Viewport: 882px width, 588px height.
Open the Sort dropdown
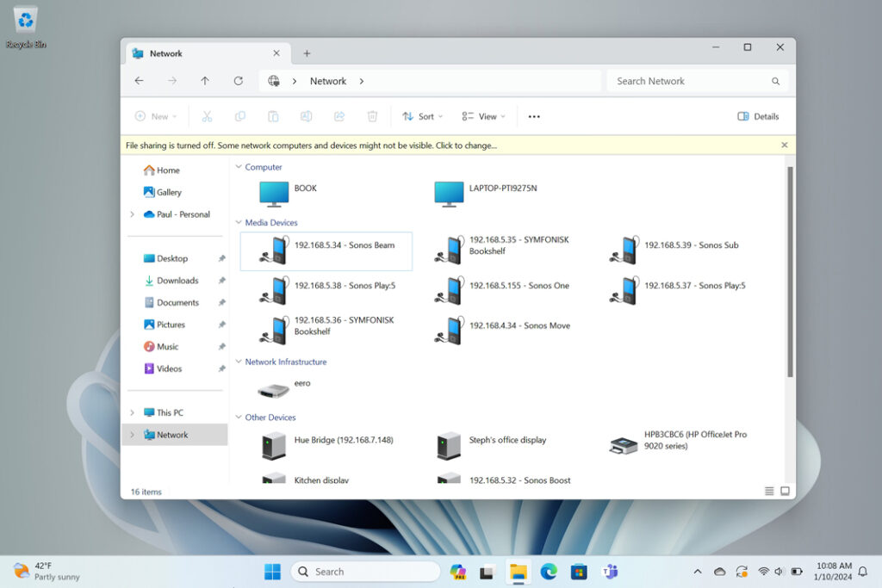tap(422, 115)
